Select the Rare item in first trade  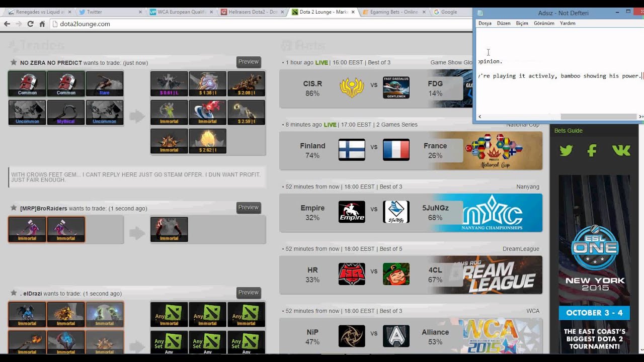[x=105, y=83]
